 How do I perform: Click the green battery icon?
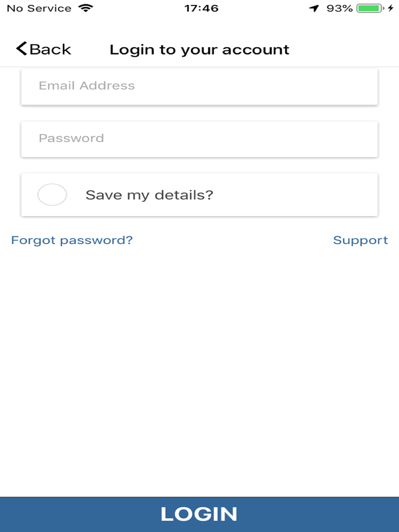coord(370,8)
